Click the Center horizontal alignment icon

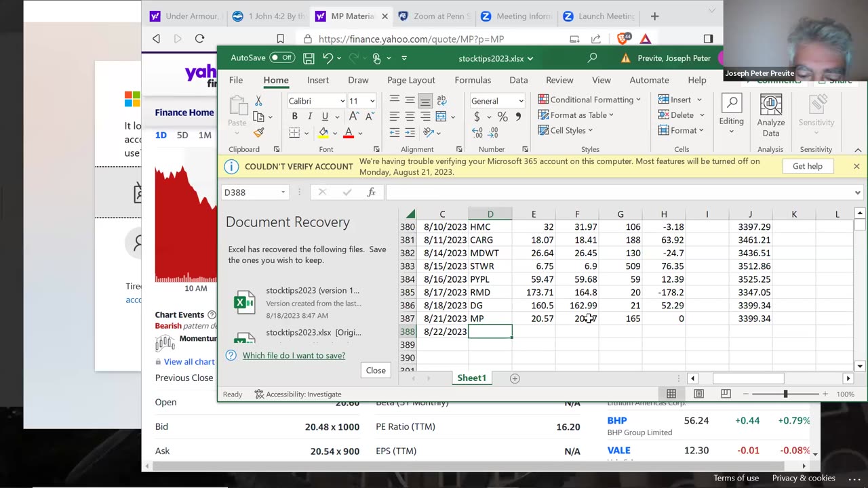[x=410, y=117]
